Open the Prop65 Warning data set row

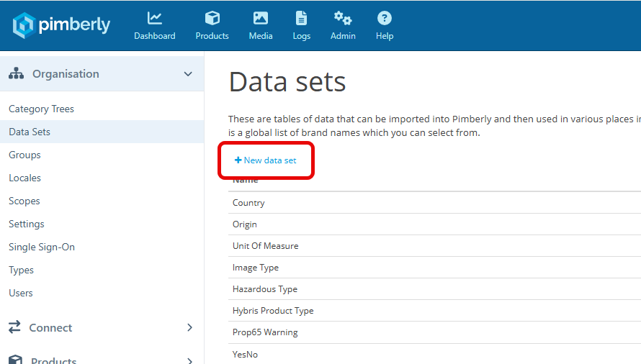pyautogui.click(x=265, y=332)
